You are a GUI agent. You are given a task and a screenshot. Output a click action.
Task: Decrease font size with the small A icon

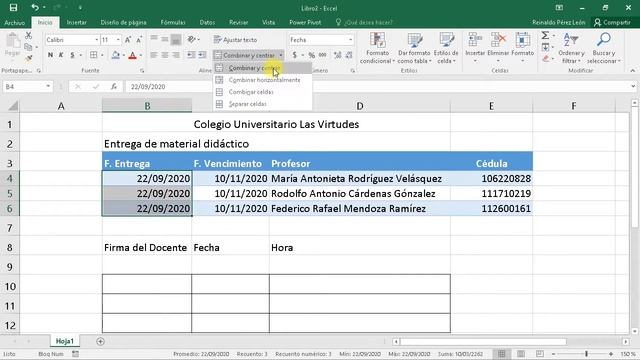(x=139, y=40)
